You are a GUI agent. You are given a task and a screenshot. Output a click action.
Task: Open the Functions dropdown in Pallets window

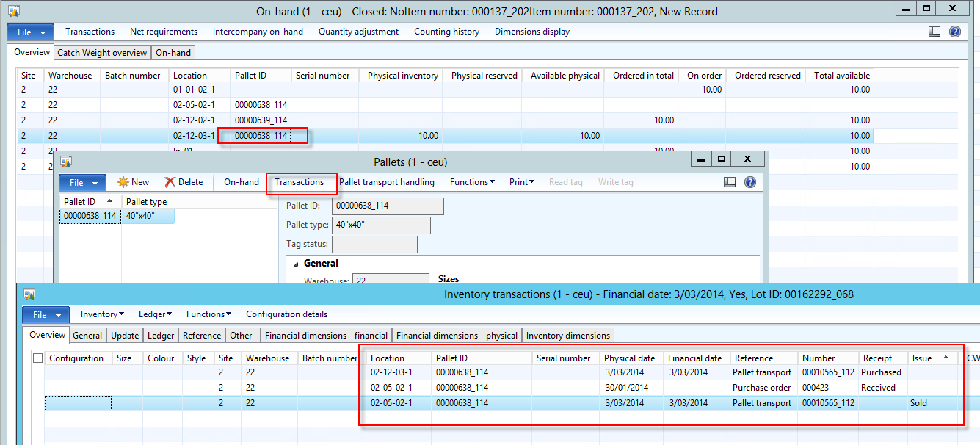tap(471, 182)
